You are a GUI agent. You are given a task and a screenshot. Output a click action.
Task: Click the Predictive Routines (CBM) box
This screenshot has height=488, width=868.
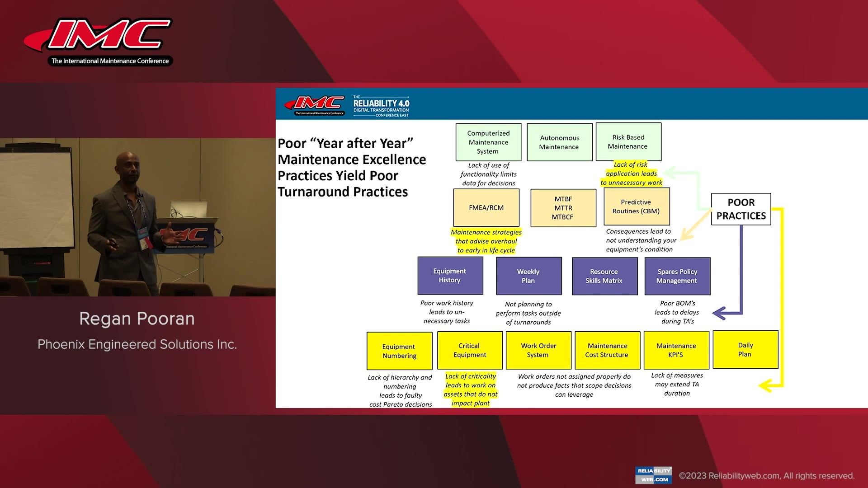coord(636,206)
